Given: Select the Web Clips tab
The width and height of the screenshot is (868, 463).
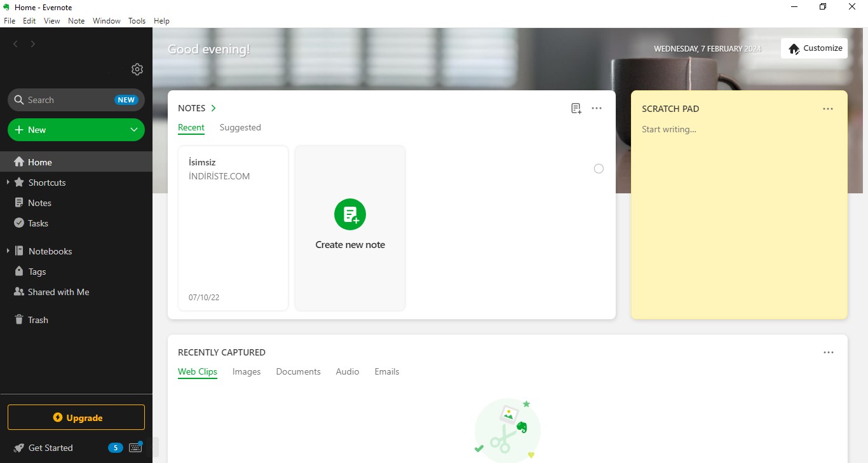Looking at the screenshot, I should [198, 371].
